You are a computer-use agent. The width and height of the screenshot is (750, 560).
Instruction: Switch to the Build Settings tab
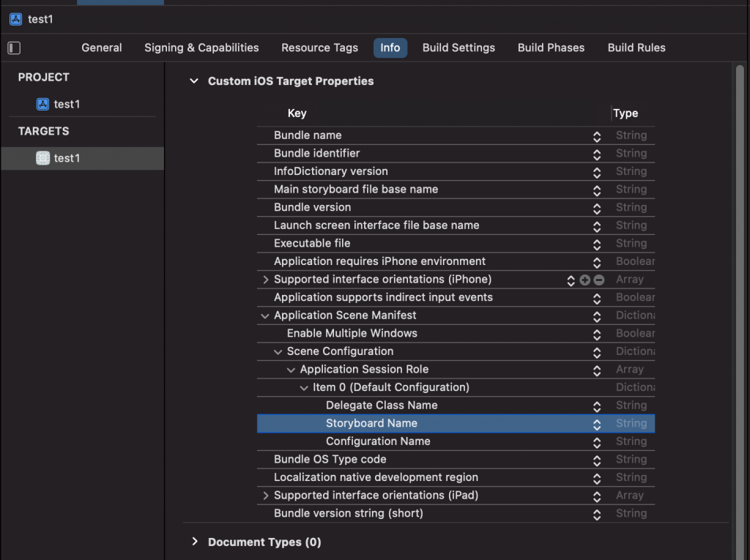(458, 48)
